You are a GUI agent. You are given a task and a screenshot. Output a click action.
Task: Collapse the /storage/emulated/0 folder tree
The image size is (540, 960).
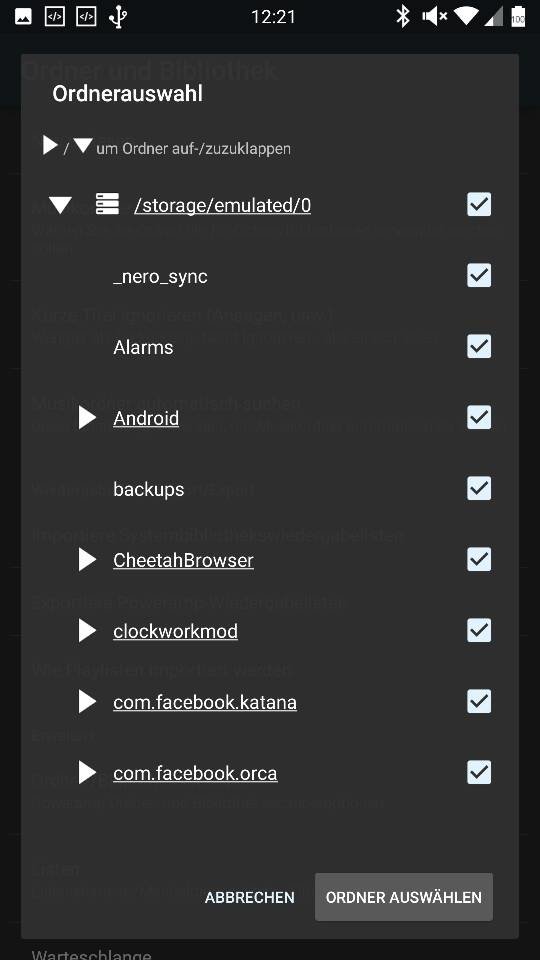[61, 205]
